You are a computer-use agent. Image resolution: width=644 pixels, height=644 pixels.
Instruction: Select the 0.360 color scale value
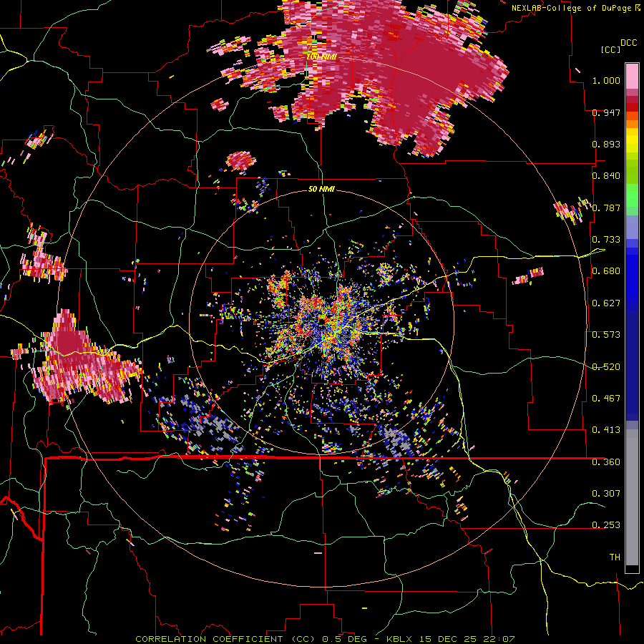pos(606,462)
